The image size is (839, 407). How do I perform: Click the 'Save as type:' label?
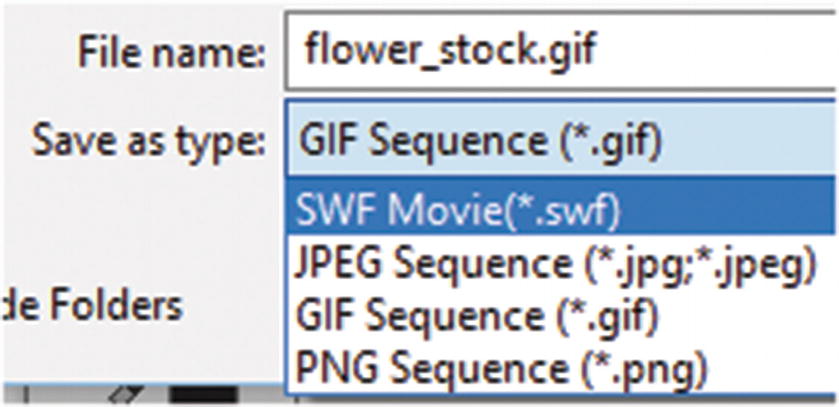(x=150, y=140)
